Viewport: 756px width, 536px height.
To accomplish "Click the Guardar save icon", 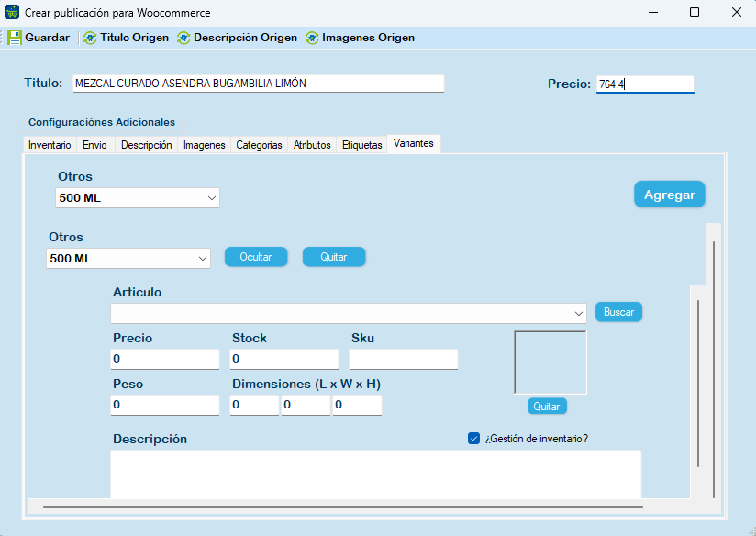I will click(x=15, y=38).
